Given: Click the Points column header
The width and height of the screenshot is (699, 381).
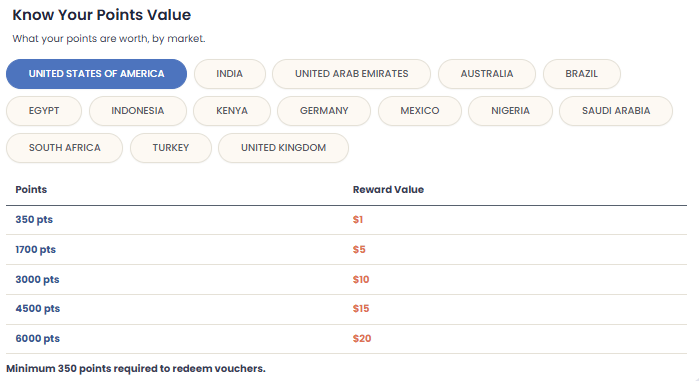Looking at the screenshot, I should [x=31, y=189].
